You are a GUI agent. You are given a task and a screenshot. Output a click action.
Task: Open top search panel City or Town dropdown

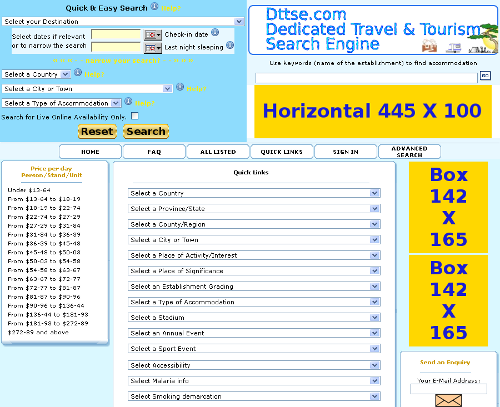(x=87, y=89)
